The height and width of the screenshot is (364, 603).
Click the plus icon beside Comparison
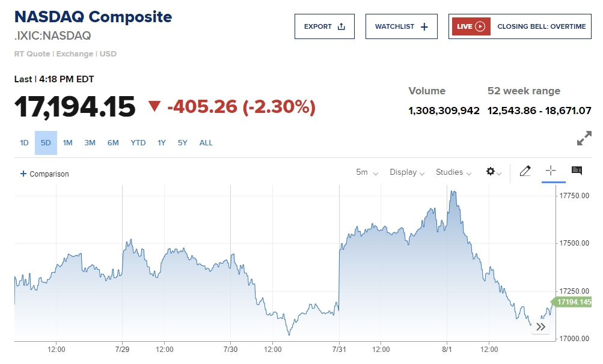(23, 174)
